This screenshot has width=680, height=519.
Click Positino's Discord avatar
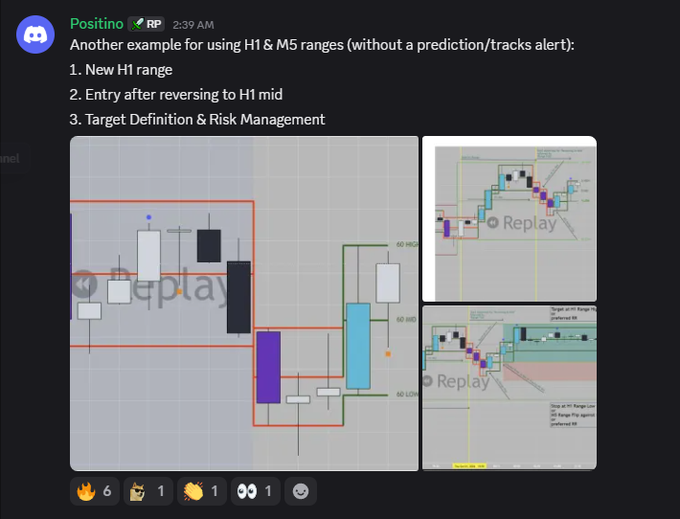(35, 35)
